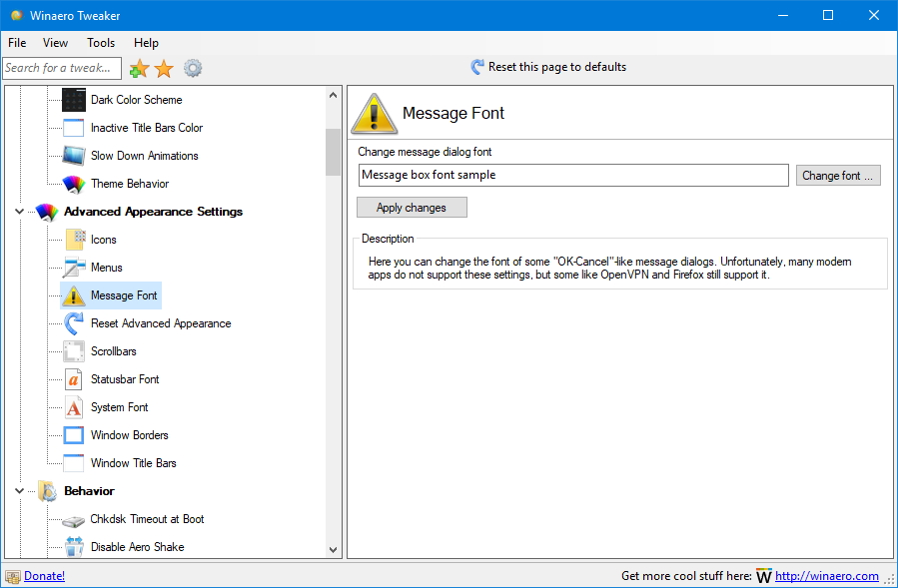This screenshot has height=588, width=898.
Task: Open the File menu
Action: (17, 43)
